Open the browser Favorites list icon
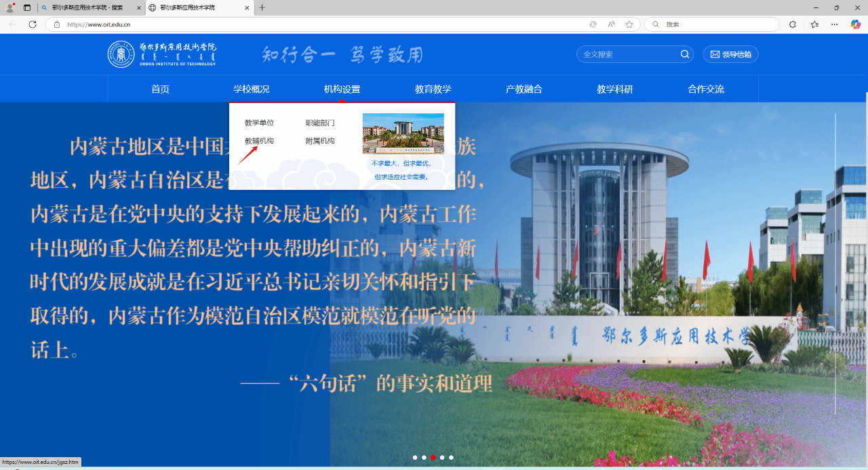This screenshot has width=868, height=470. pos(814,24)
